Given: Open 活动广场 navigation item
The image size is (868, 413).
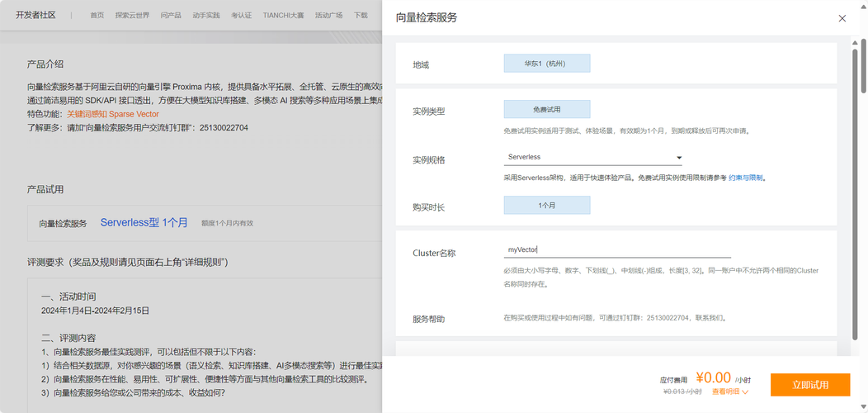Looking at the screenshot, I should (328, 16).
